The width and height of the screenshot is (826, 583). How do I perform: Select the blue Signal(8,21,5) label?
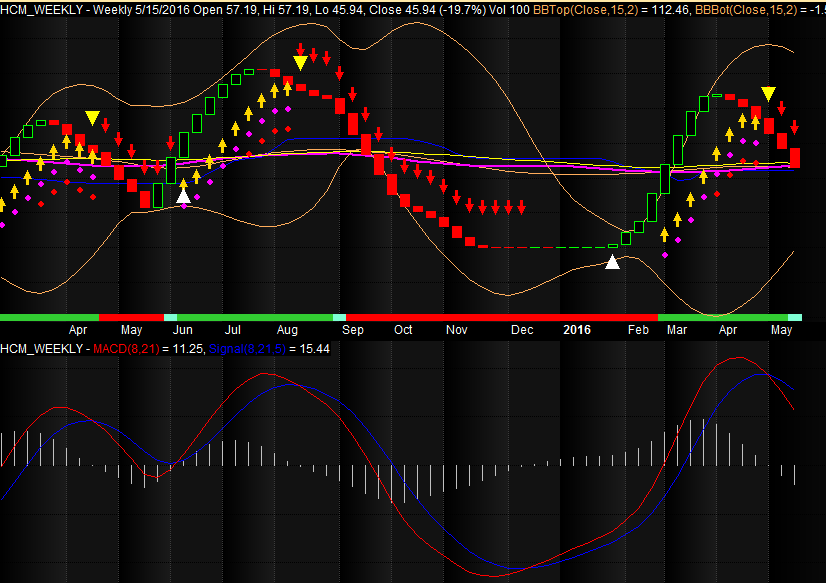tap(247, 349)
